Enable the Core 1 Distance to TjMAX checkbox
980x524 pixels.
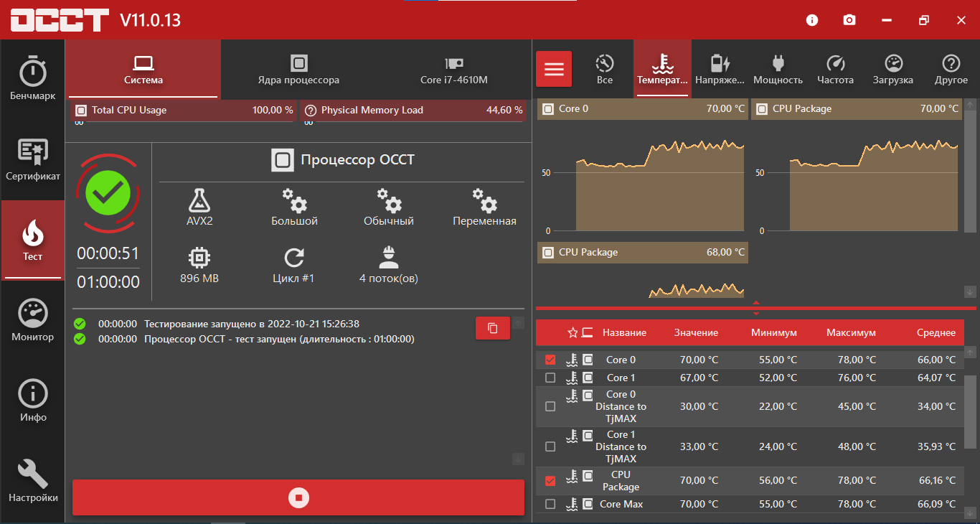(550, 446)
